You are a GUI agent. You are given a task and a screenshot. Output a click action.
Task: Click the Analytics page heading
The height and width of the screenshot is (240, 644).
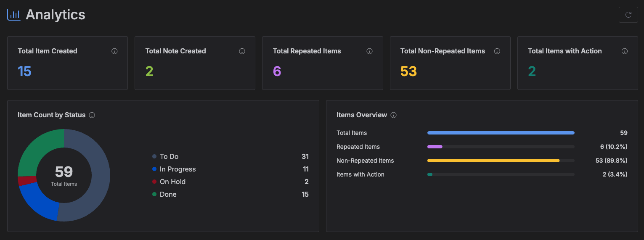click(x=56, y=15)
